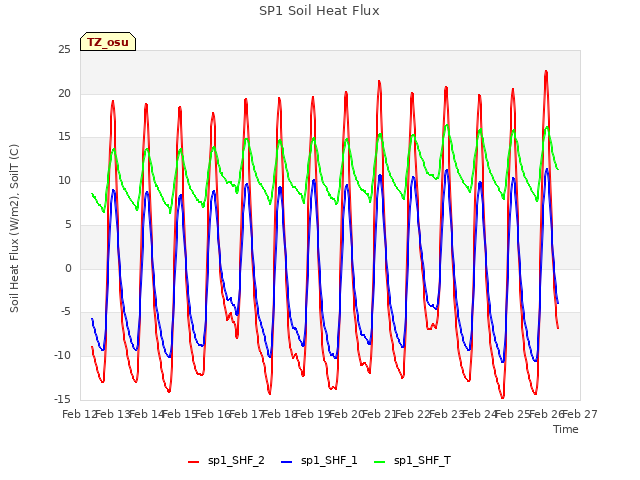Click the green sp1_SHF_T legend swatch
640x480 pixels.
(x=380, y=462)
